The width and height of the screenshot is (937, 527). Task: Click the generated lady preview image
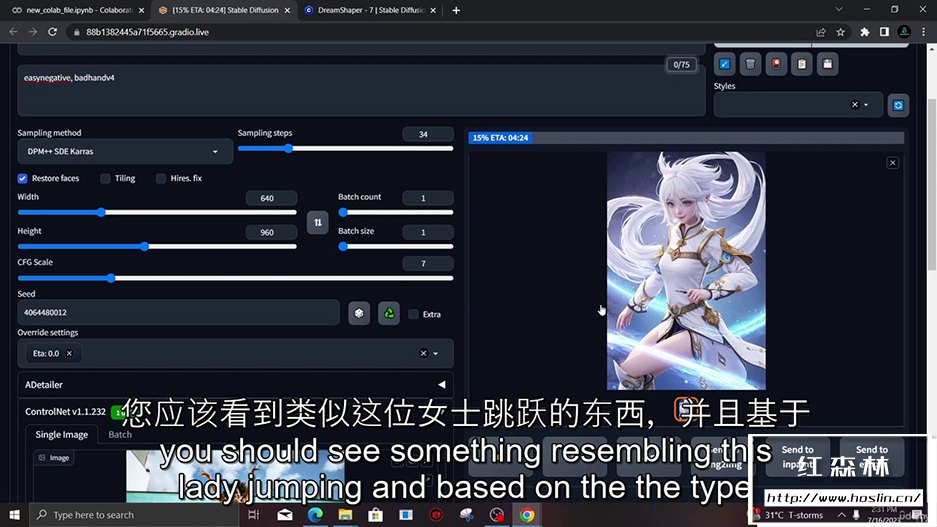pos(686,271)
